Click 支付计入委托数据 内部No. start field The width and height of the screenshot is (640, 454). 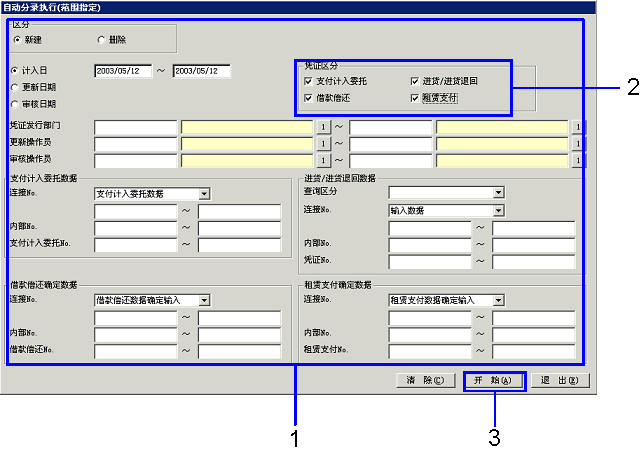(136, 228)
